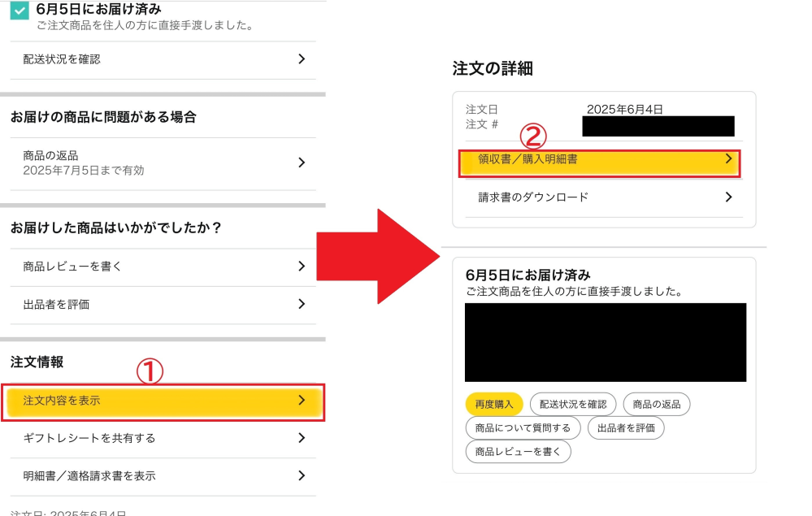Click the redacted order number field

click(658, 126)
